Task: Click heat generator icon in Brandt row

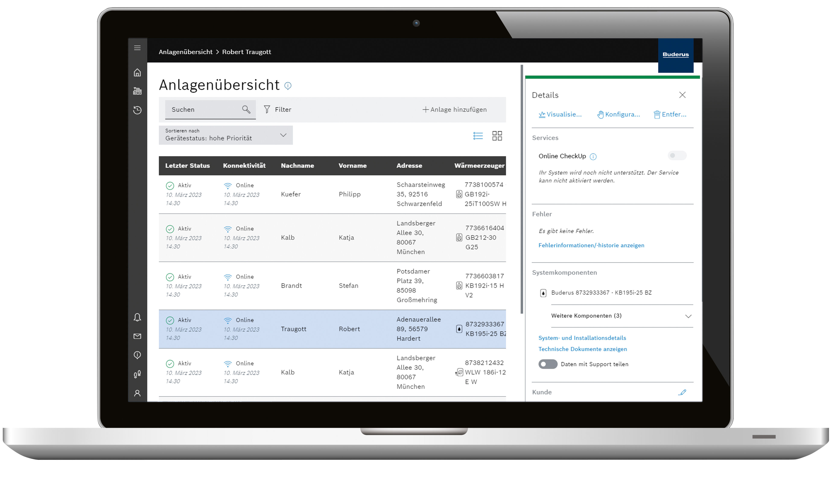Action: pyautogui.click(x=459, y=286)
